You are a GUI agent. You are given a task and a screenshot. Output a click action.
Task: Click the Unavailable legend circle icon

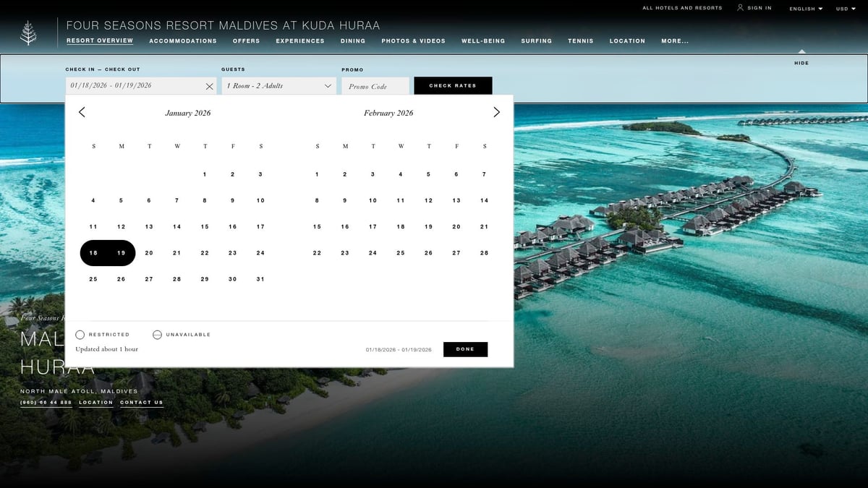[x=157, y=334]
